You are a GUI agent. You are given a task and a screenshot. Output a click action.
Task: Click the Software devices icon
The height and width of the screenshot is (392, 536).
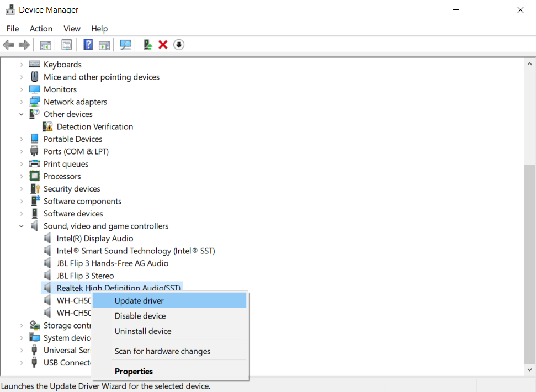tap(35, 213)
